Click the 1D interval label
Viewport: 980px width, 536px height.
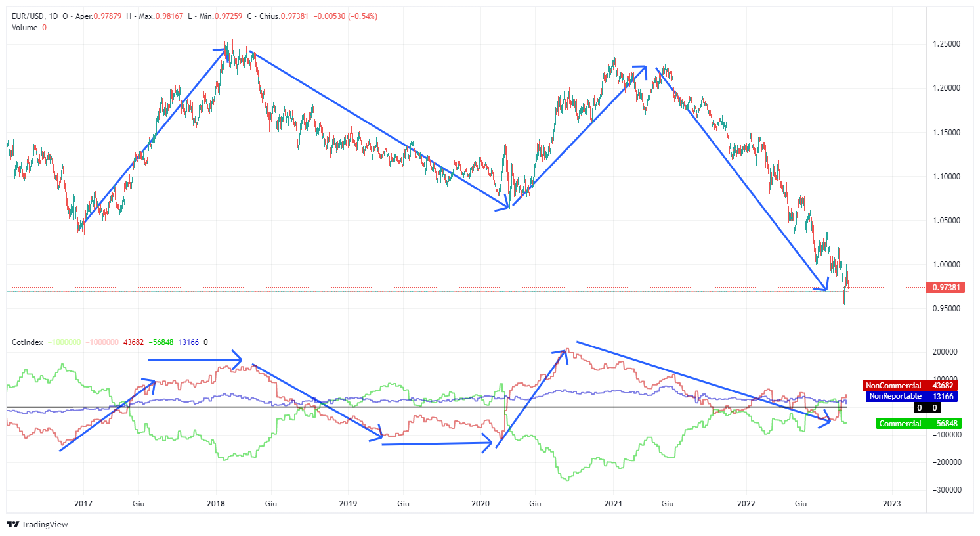53,16
